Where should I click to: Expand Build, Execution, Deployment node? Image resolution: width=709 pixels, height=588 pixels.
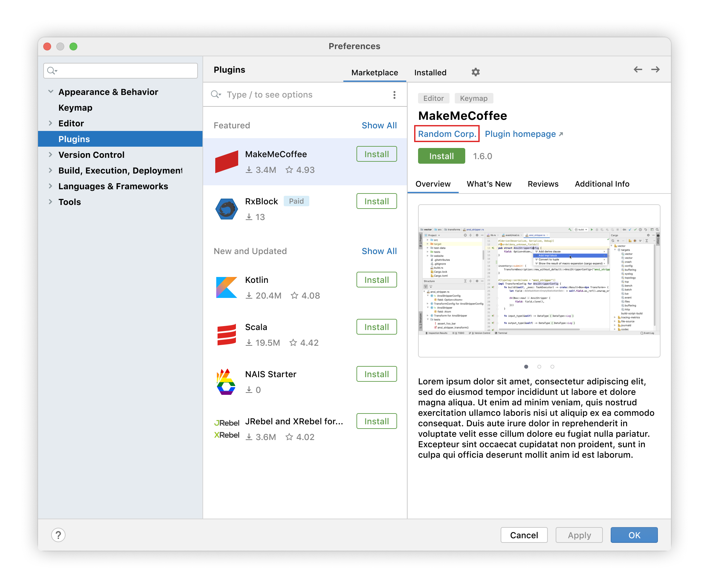pos(51,170)
